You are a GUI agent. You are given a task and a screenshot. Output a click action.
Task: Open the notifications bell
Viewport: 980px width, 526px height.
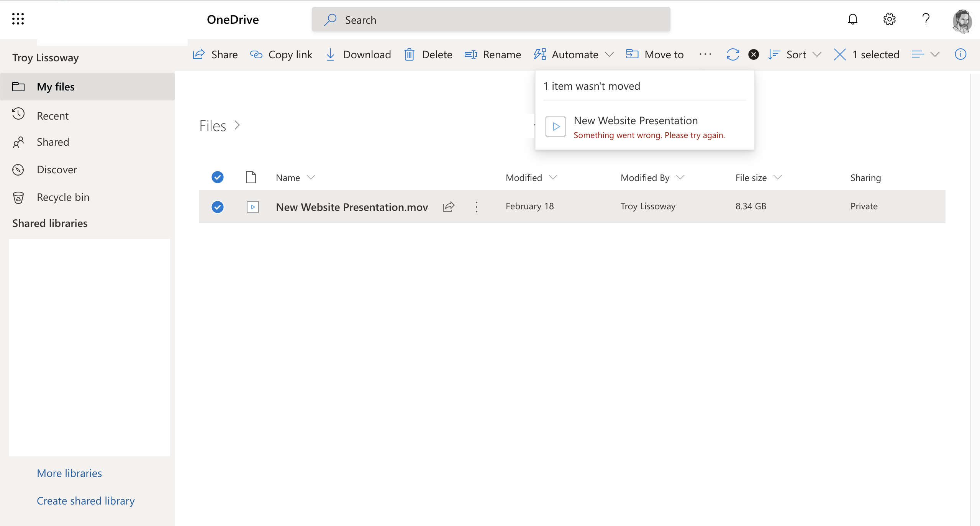click(852, 19)
